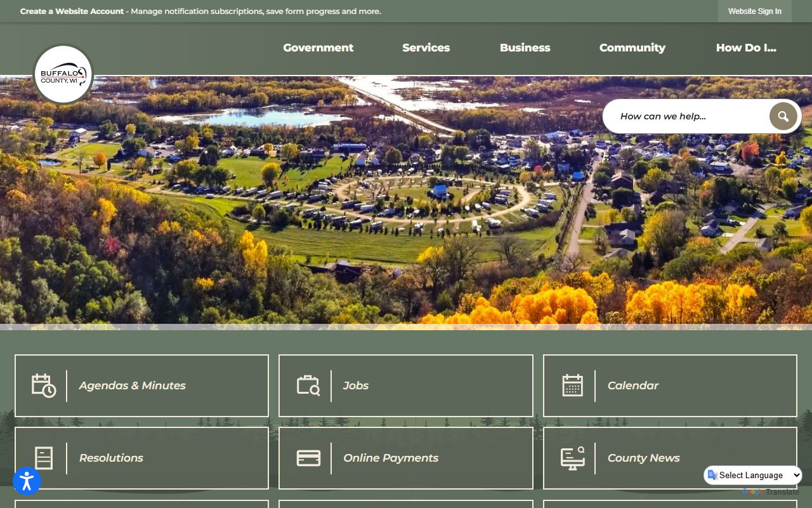Click the Resolutions document icon
Screen dimensions: 812x508
coord(44,458)
